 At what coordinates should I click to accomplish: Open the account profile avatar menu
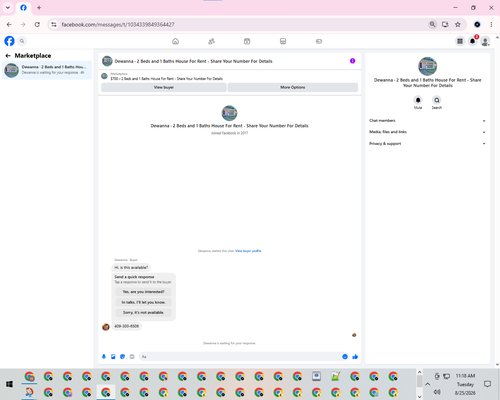point(485,41)
